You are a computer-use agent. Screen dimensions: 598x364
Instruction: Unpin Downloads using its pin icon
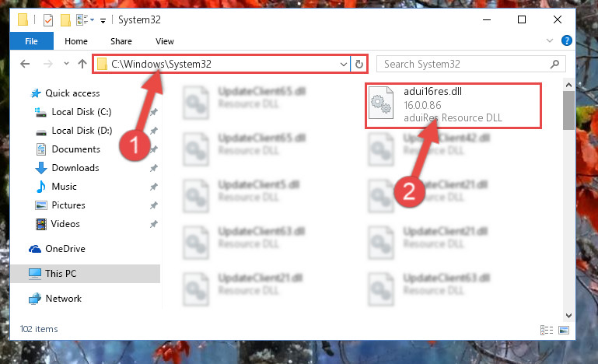pos(154,168)
